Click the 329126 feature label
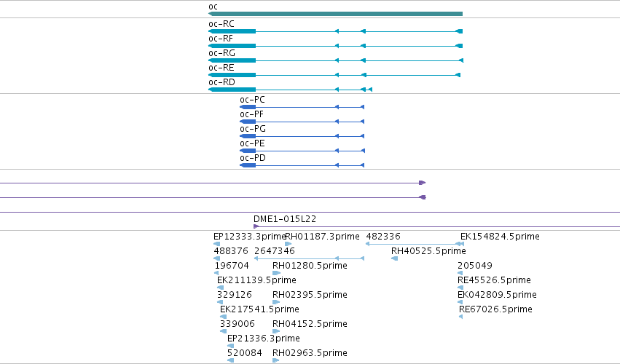The width and height of the screenshot is (620, 364). (235, 296)
